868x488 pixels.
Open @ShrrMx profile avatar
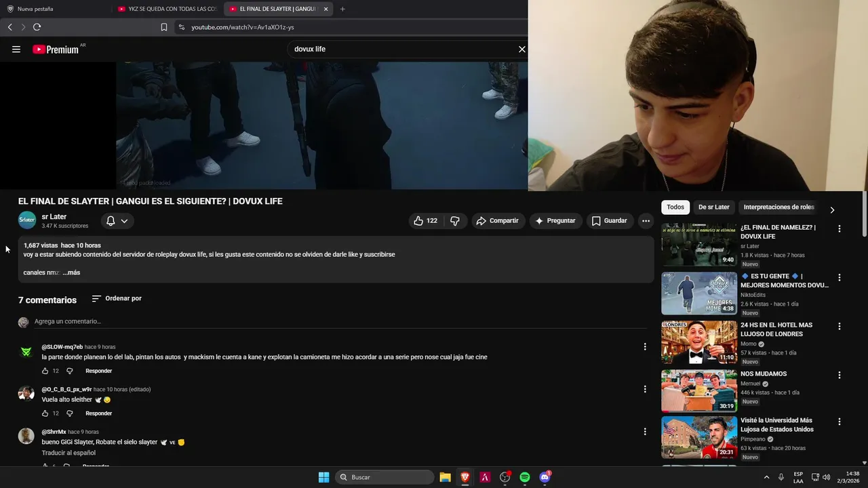(x=26, y=436)
